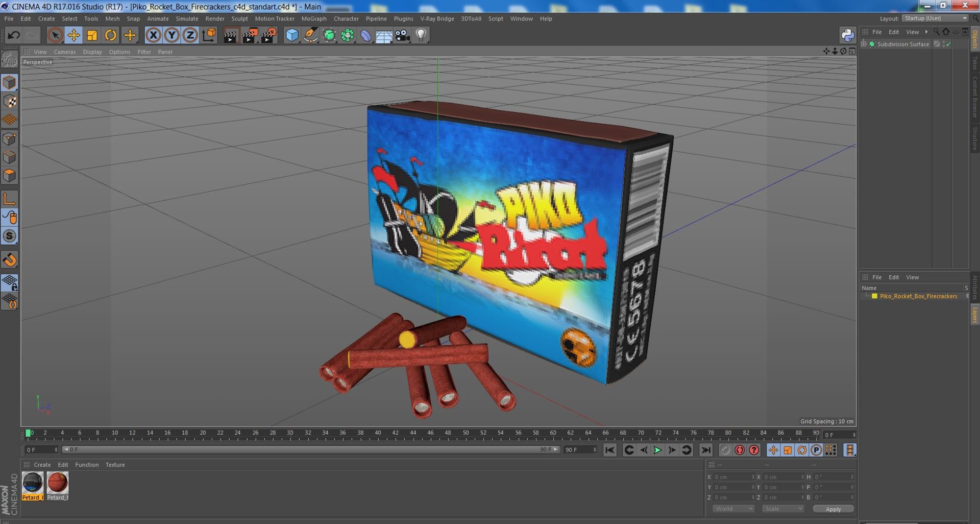Open Edit Render Settings icon
980x524 pixels.
pyautogui.click(x=268, y=35)
